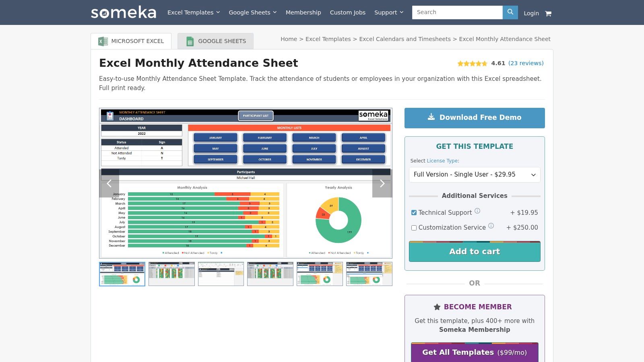
Task: Click the someka logo
Action: pyautogui.click(x=123, y=12)
